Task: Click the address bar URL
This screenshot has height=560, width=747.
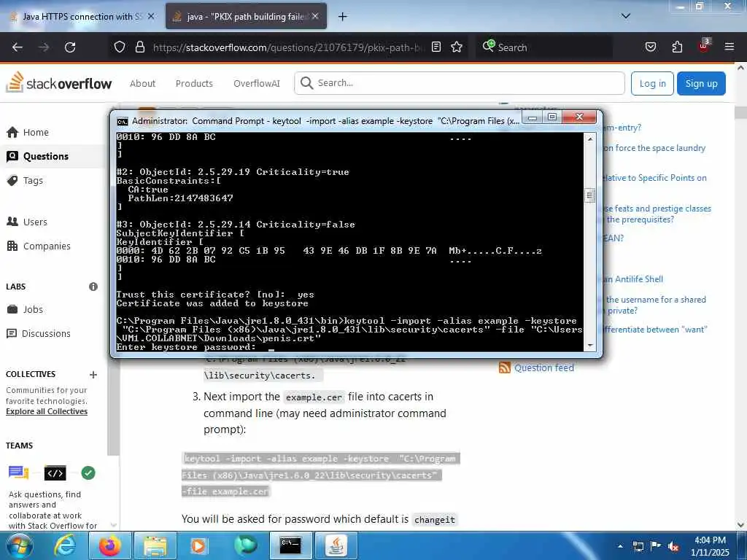Action: tap(289, 47)
